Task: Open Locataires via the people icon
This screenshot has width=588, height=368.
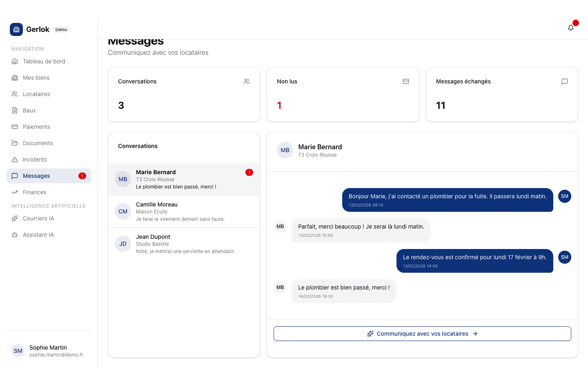Action: (15, 94)
